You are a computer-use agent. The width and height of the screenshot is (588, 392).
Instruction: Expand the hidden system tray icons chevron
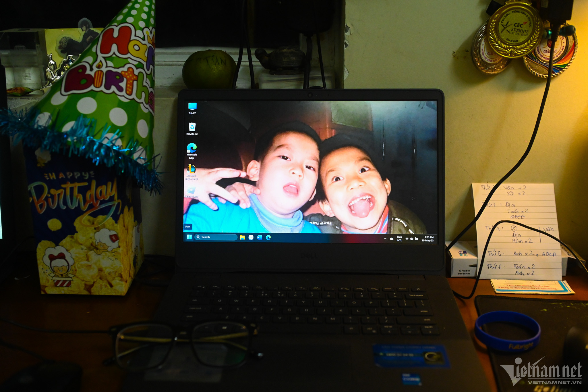coord(385,239)
